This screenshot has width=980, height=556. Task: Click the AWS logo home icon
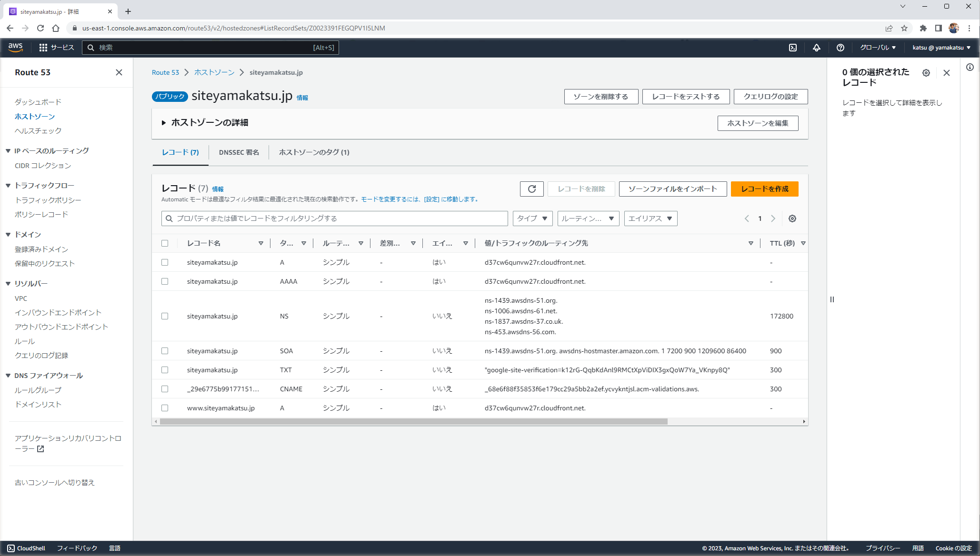coord(16,47)
